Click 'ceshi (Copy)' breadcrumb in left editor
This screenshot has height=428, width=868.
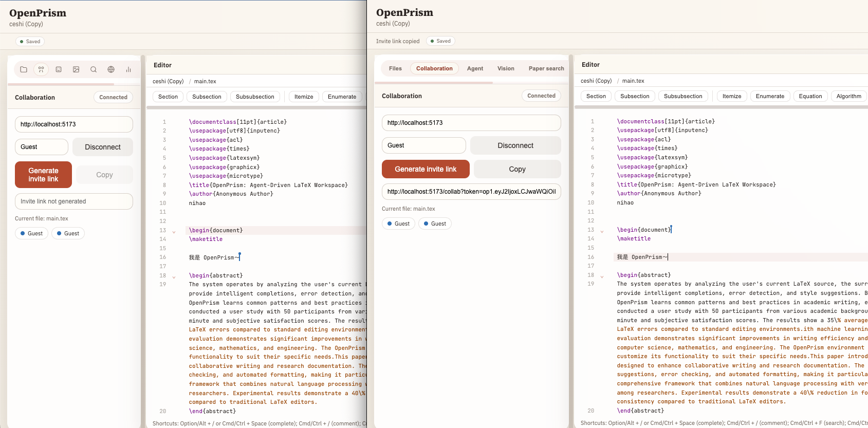pos(168,81)
